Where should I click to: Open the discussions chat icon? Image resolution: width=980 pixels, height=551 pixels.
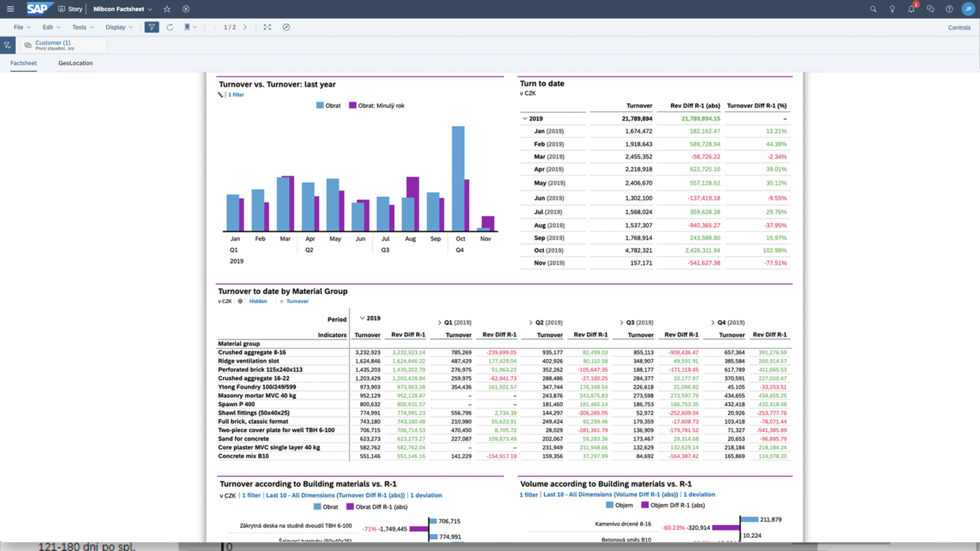pyautogui.click(x=930, y=9)
